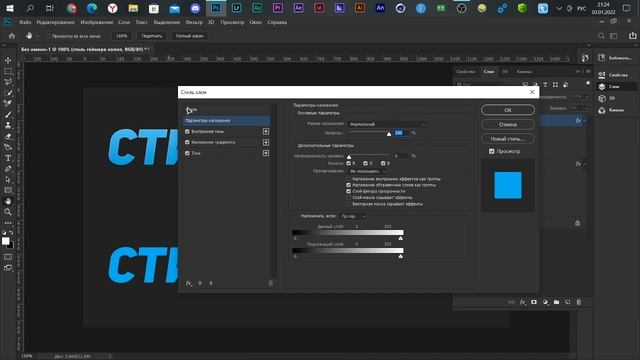Click the search icon in the options bar

pos(601,36)
